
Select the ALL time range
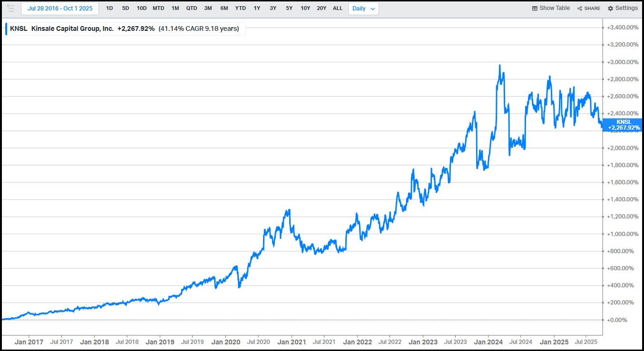tap(338, 9)
